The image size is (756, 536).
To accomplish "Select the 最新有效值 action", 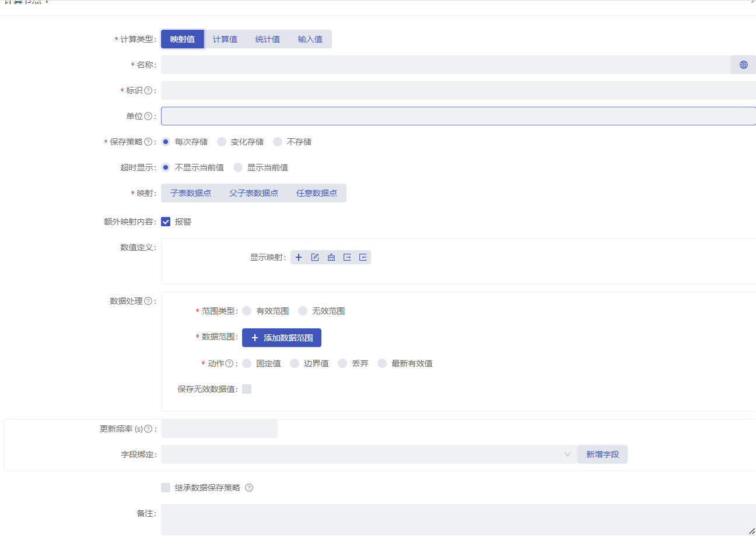I will [x=382, y=363].
